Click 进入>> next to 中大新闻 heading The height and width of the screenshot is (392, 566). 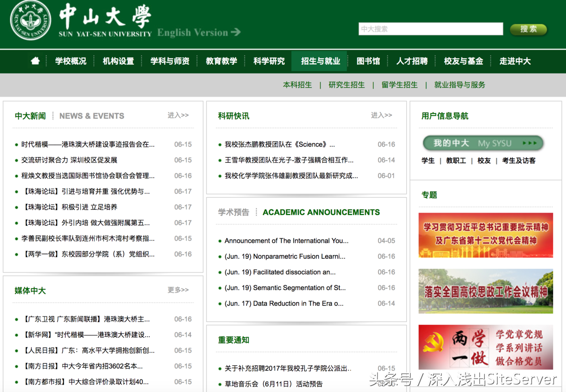tap(178, 115)
